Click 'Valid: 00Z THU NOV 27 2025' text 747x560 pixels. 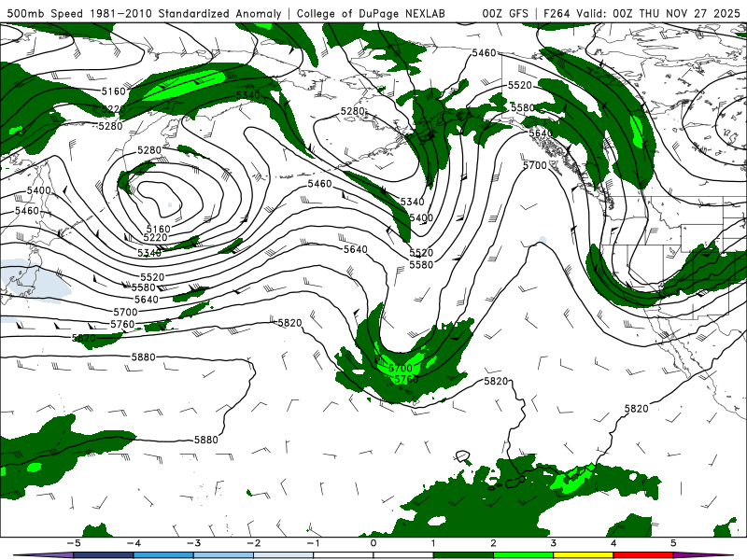[658, 13]
